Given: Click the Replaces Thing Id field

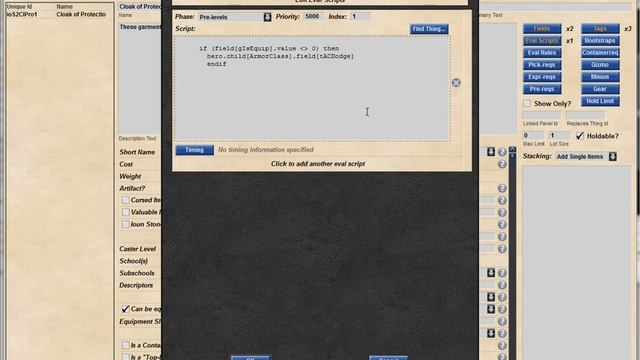Looking at the screenshot, I should (x=585, y=115).
